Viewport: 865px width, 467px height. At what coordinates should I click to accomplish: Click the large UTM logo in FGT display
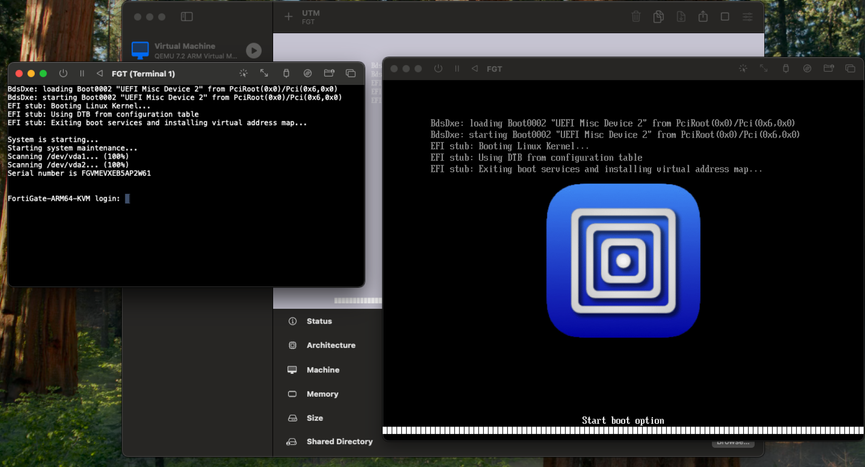pos(623,261)
